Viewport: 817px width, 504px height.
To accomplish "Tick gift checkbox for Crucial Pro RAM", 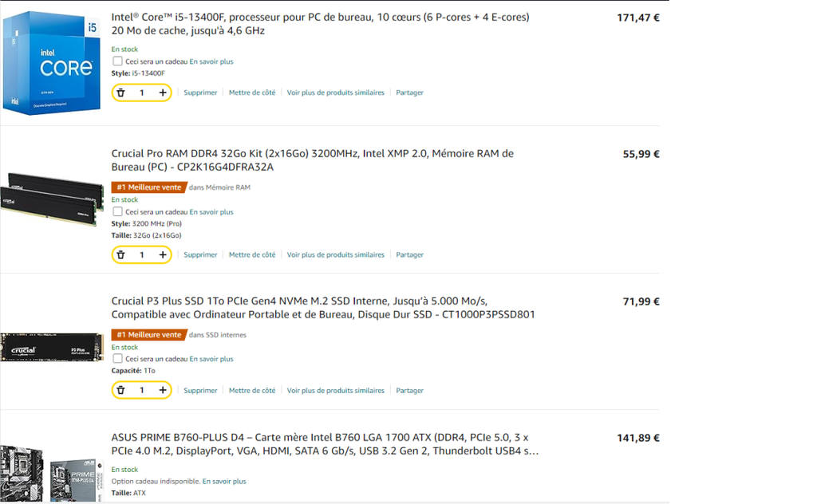I will click(x=117, y=212).
